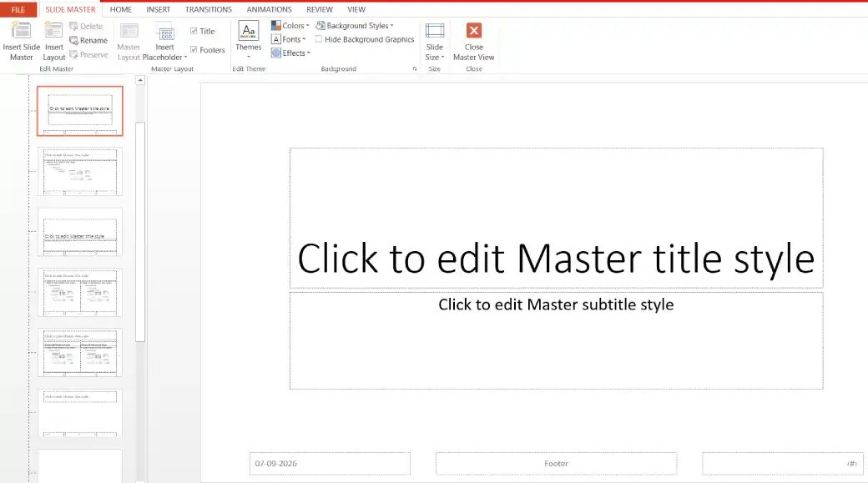The height and width of the screenshot is (483, 868).
Task: Open the Background Styles dropdown
Action: click(355, 26)
